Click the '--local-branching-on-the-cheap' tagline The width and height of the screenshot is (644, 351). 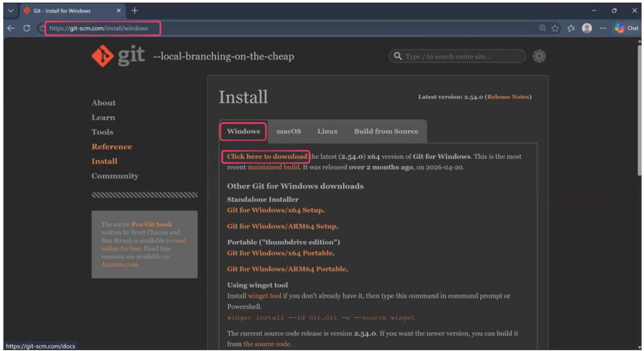pyautogui.click(x=223, y=56)
